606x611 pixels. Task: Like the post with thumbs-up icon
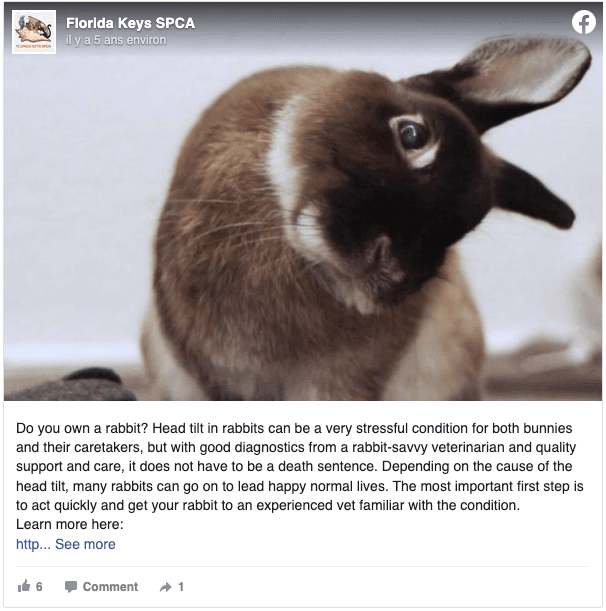pyautogui.click(x=24, y=586)
